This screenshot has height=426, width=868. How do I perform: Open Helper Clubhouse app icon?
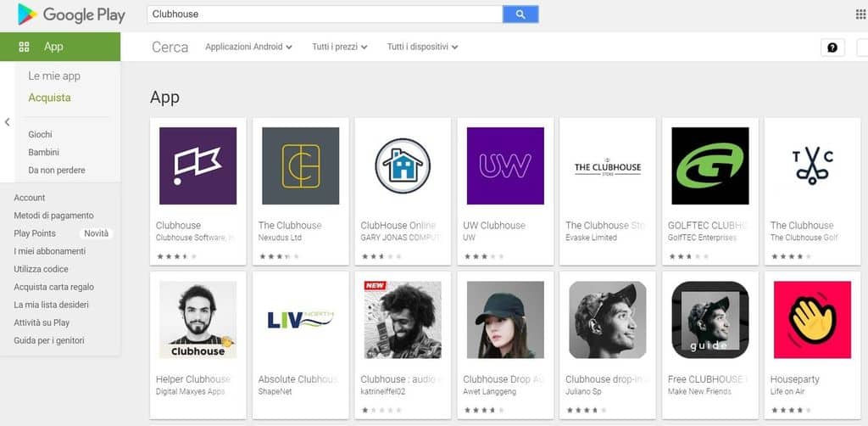(x=198, y=320)
